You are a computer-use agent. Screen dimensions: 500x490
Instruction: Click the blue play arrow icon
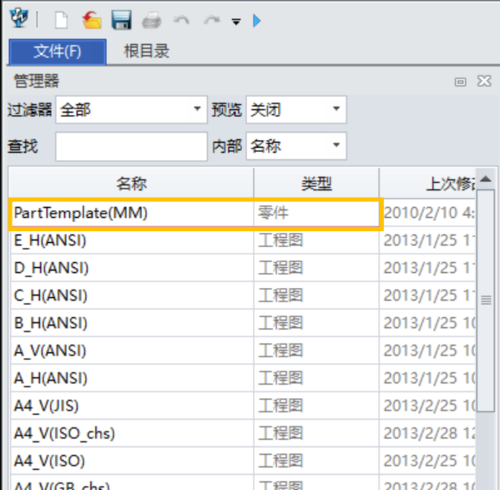[257, 21]
